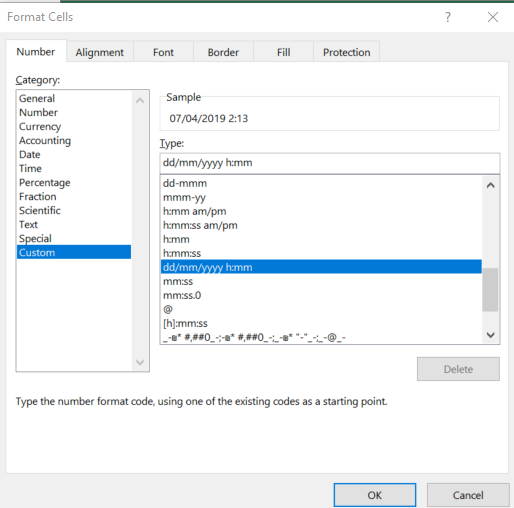Pick the mm:ss format
514x508 pixels.
[x=321, y=281]
